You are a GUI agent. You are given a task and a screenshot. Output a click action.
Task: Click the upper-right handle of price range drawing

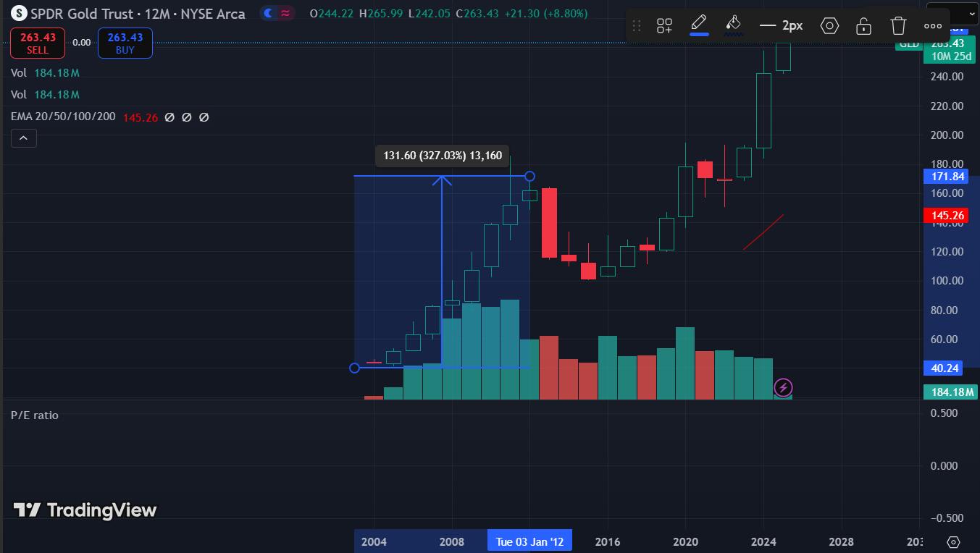tap(529, 176)
